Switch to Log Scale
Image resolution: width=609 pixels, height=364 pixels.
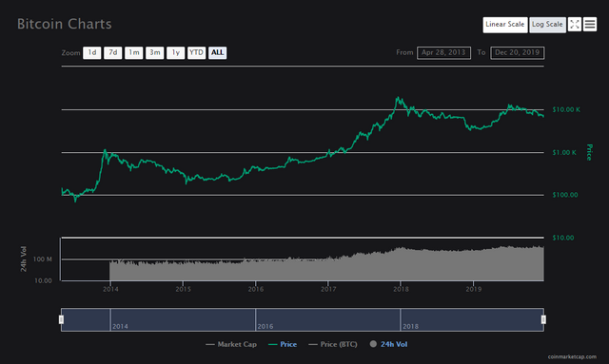(x=547, y=25)
